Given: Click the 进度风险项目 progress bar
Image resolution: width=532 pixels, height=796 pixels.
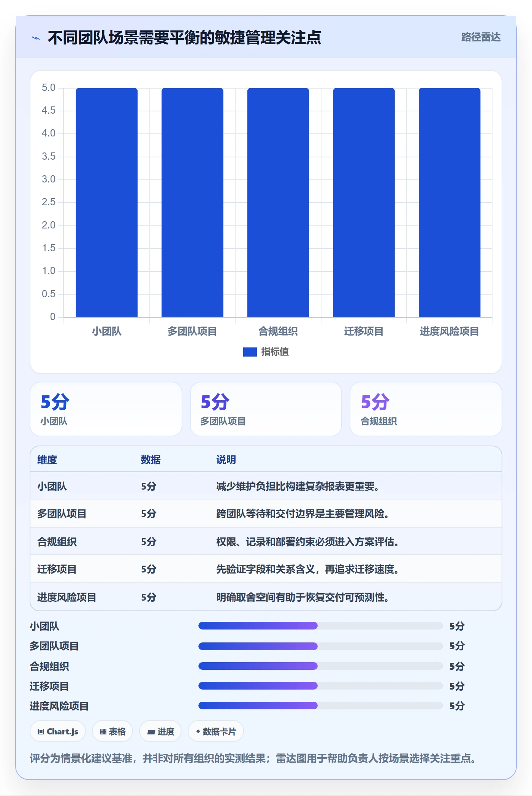Looking at the screenshot, I should click(321, 706).
